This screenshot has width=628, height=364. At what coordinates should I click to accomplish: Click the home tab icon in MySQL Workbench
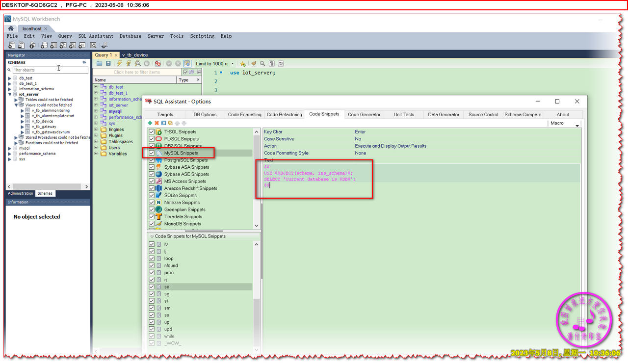(x=11, y=28)
